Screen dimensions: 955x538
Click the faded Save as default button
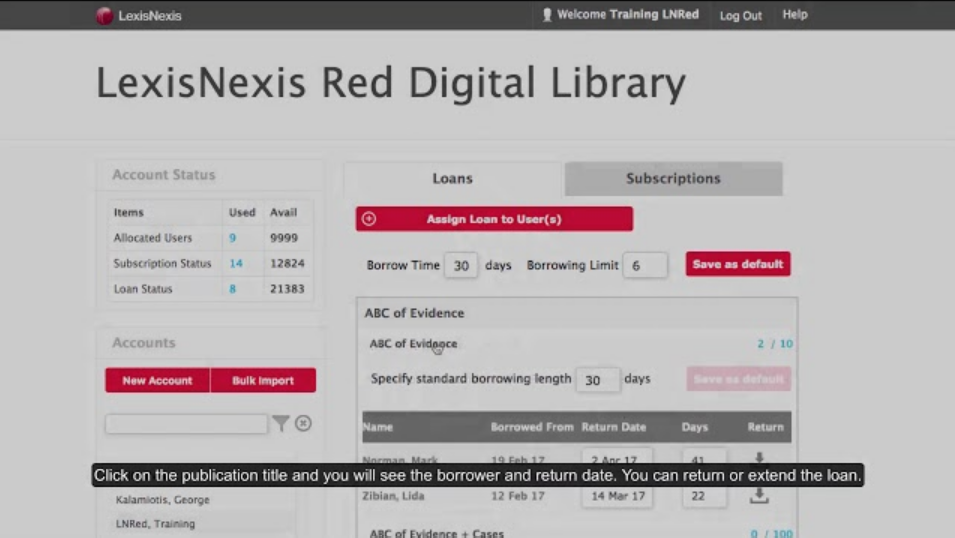click(739, 379)
